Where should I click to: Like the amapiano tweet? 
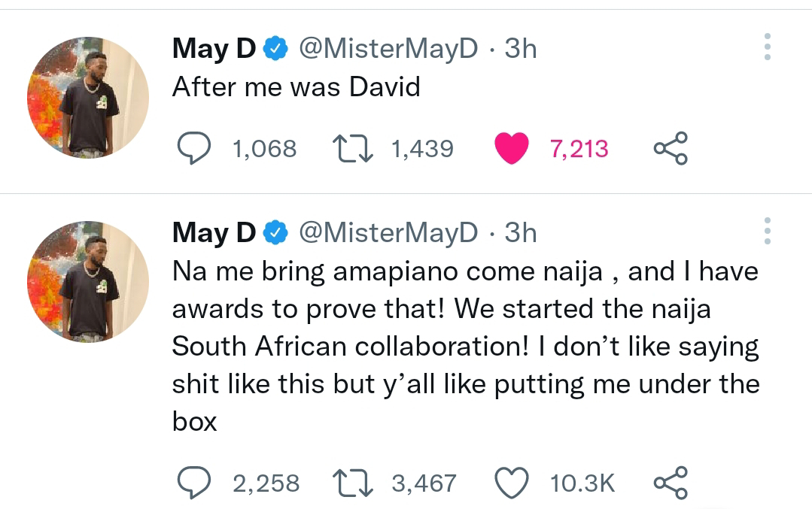(x=512, y=483)
